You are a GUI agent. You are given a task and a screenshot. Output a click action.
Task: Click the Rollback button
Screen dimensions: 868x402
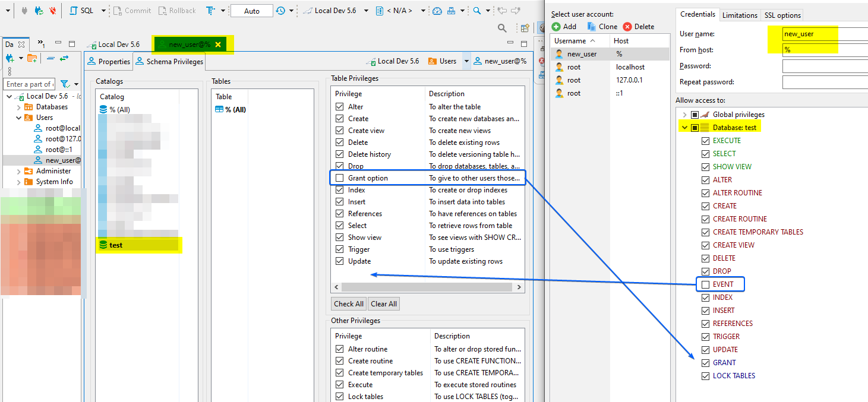click(x=178, y=11)
